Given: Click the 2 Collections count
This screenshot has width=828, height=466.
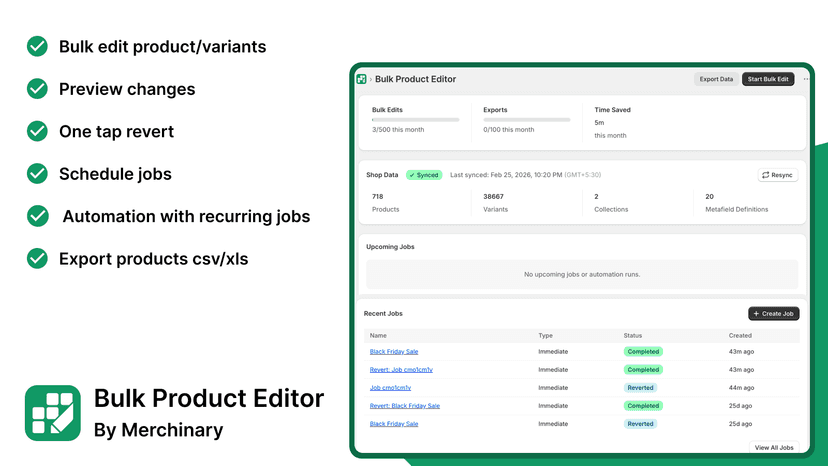Looking at the screenshot, I should coord(596,197).
